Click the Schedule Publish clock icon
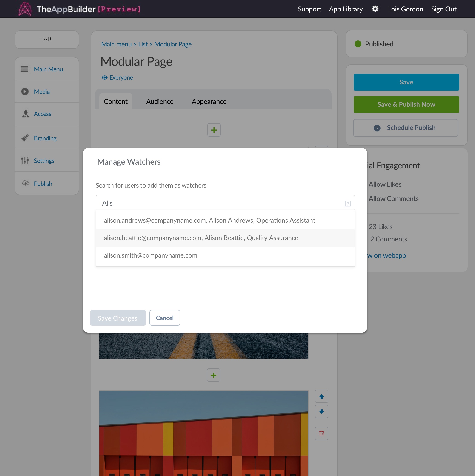Image resolution: width=475 pixels, height=476 pixels. (377, 128)
